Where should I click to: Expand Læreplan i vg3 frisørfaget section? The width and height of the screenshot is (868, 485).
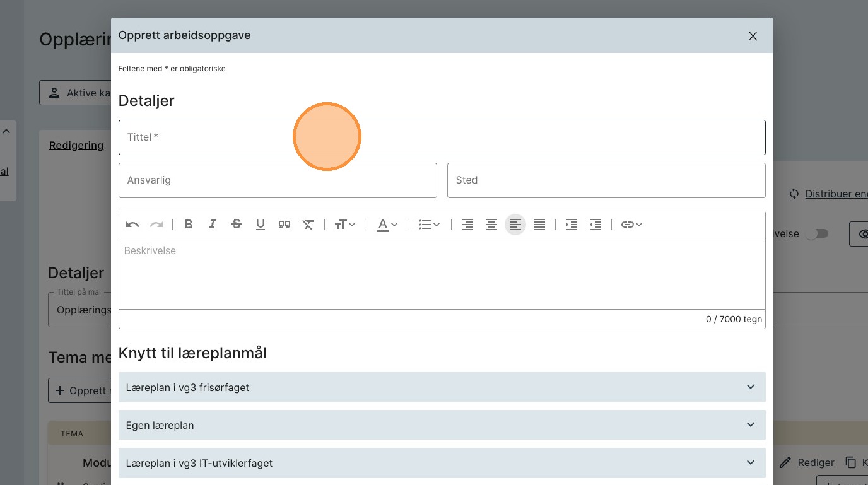point(442,387)
